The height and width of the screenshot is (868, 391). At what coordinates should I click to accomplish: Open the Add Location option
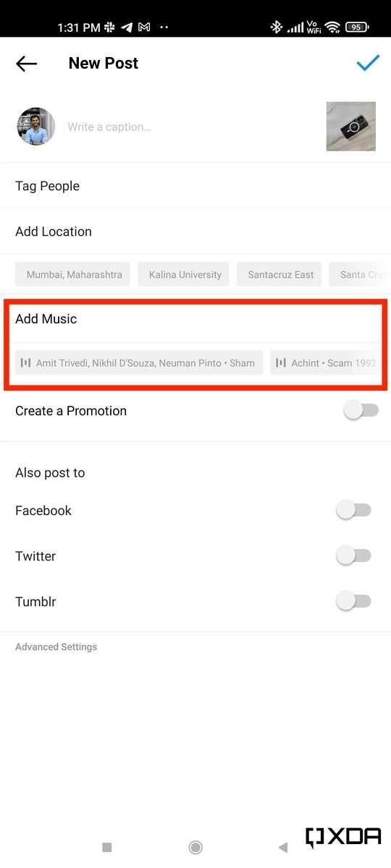click(195, 231)
